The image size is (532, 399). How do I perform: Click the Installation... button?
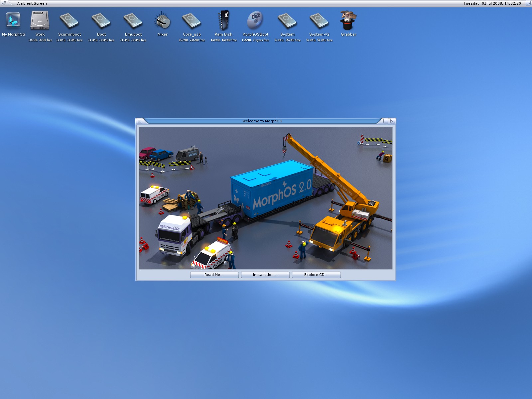(x=265, y=275)
